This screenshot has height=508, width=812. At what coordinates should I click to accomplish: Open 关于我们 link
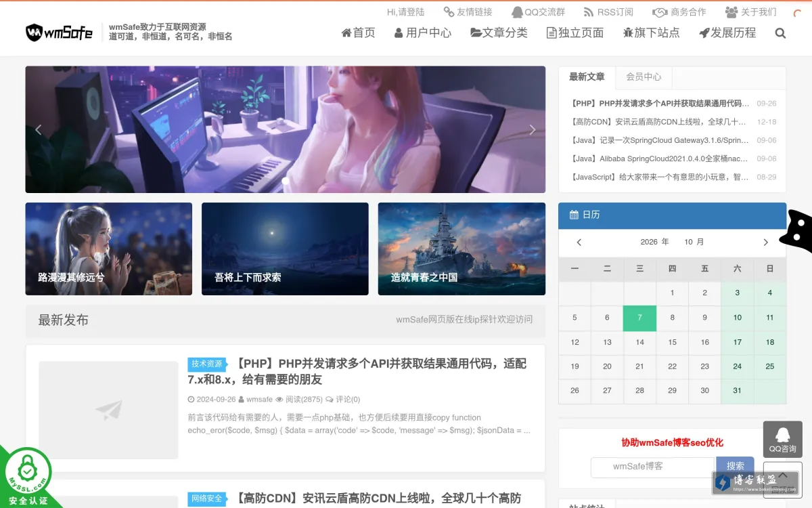tap(750, 12)
